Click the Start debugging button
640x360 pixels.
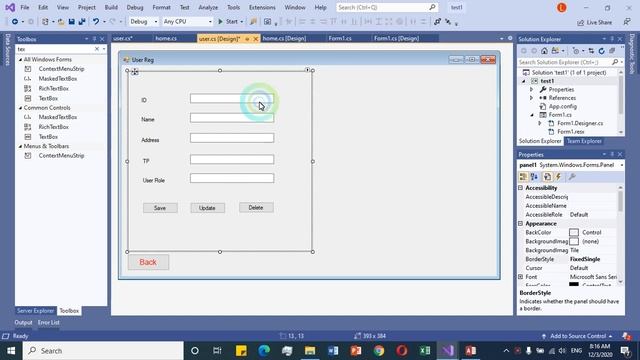point(228,22)
